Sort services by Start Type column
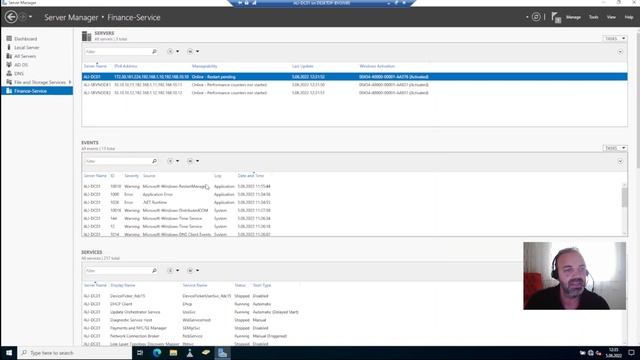Image resolution: width=640 pixels, height=360 pixels. (262, 285)
